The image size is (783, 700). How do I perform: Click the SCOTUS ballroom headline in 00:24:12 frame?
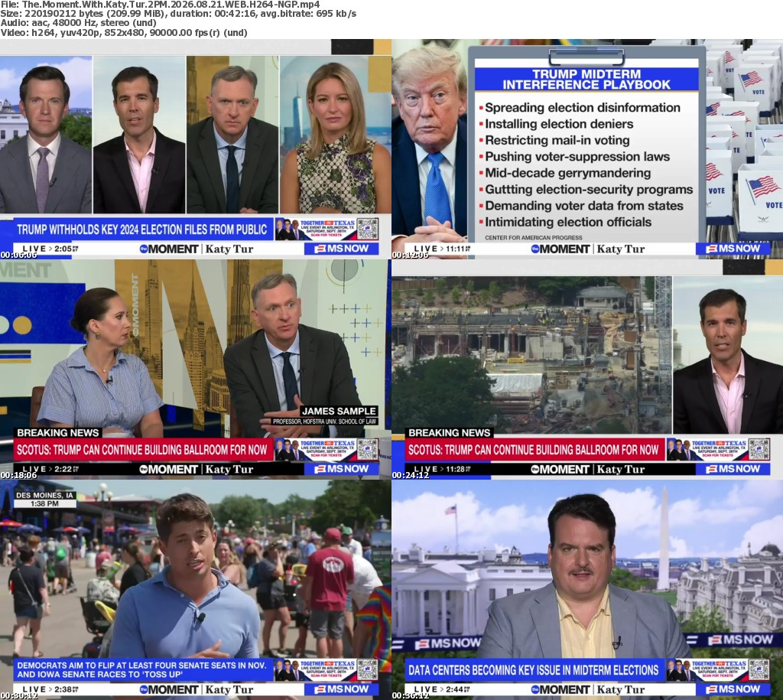[534, 450]
